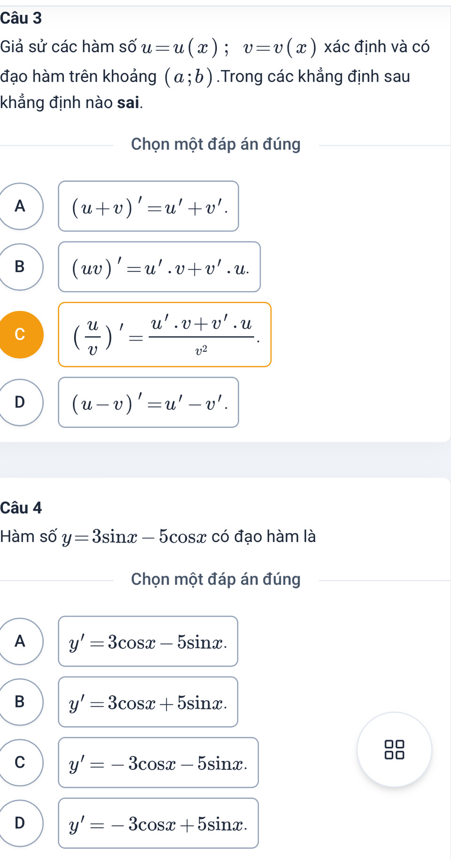Click the Câu 3 question heading
Viewport: 451px width, 868px height.
(21, 18)
